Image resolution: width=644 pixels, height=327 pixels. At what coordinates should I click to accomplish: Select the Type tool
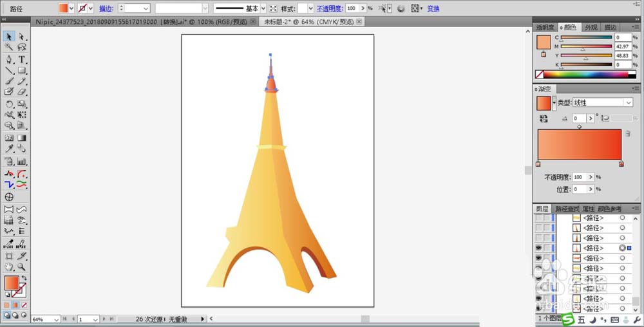tap(21, 59)
